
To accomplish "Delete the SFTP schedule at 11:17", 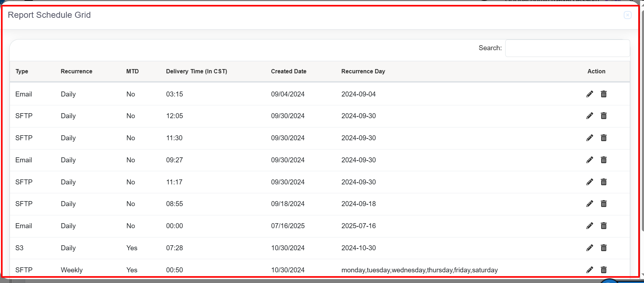I will click(x=603, y=182).
